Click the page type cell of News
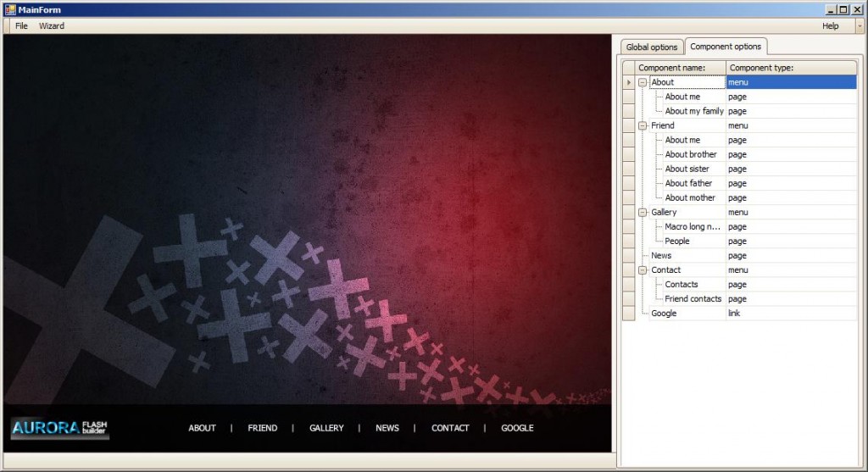This screenshot has height=472, width=868. pyautogui.click(x=791, y=256)
